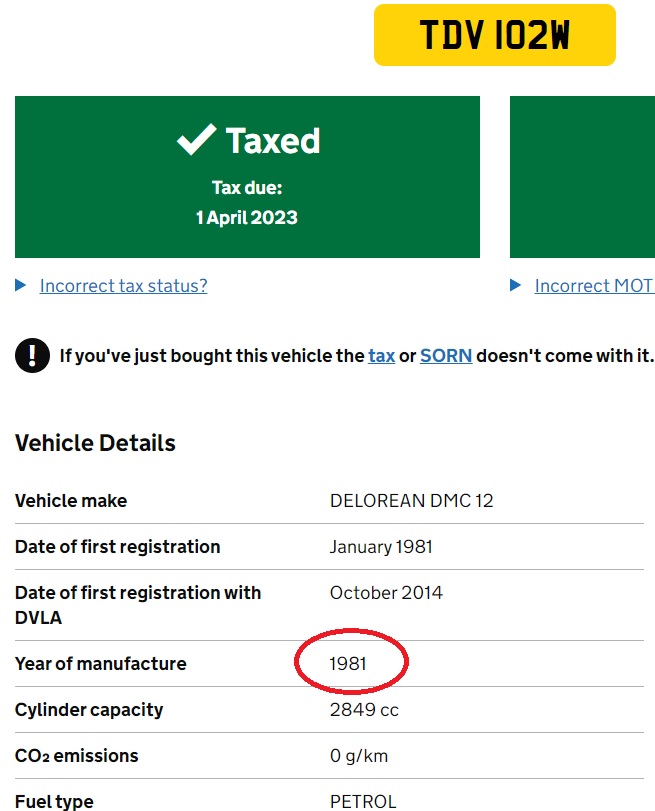Click the yellow TDV 102W number plate
This screenshot has height=811, width=655.
click(x=494, y=36)
